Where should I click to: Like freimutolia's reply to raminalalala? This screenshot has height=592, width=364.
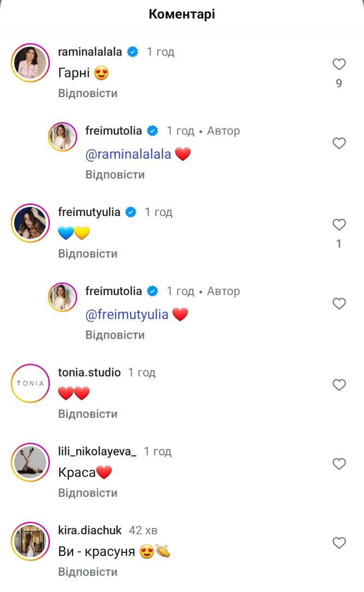coord(339,143)
